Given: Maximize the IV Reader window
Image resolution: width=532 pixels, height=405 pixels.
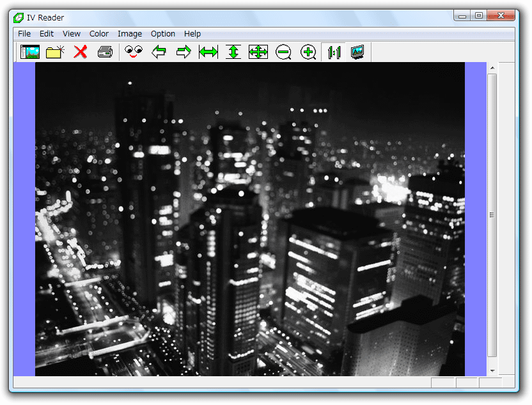Looking at the screenshot, I should 479,15.
